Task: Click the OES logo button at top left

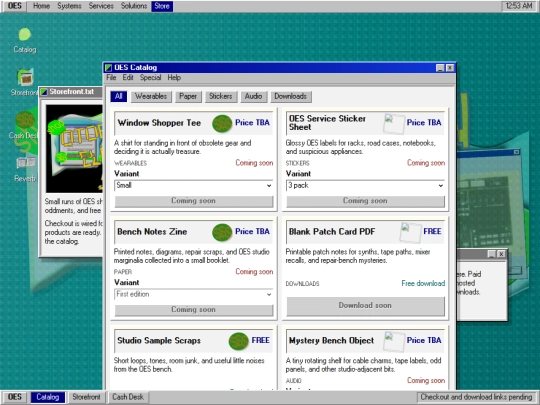Action: coord(14,6)
